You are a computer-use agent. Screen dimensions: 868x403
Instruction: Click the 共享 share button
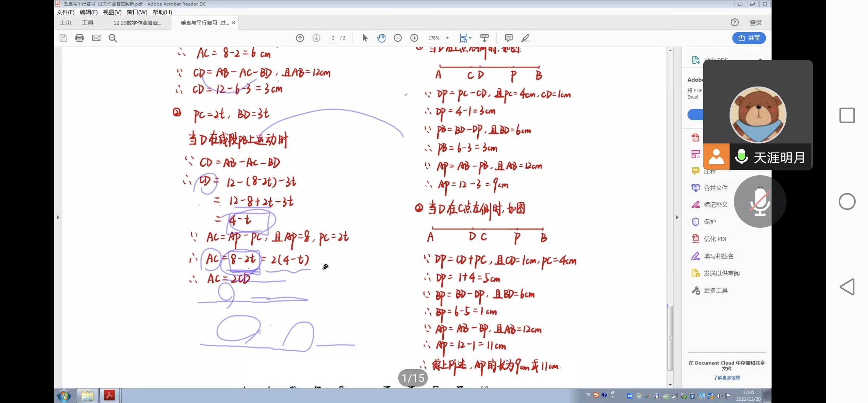pyautogui.click(x=749, y=38)
